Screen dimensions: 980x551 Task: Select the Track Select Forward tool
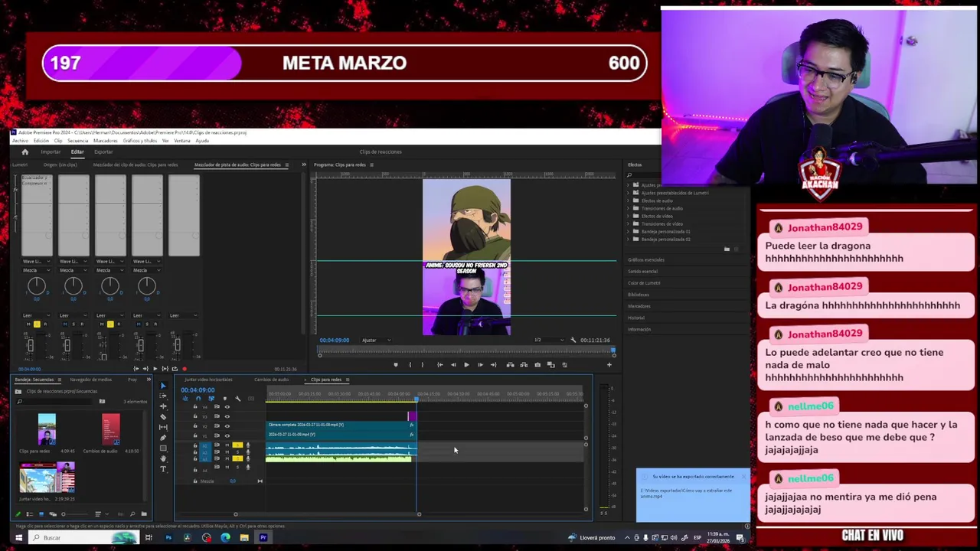tap(163, 396)
